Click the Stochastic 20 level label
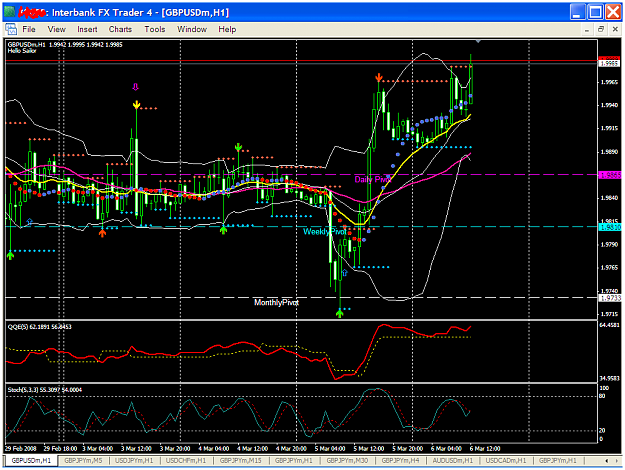The image size is (625, 470). pyautogui.click(x=602, y=431)
